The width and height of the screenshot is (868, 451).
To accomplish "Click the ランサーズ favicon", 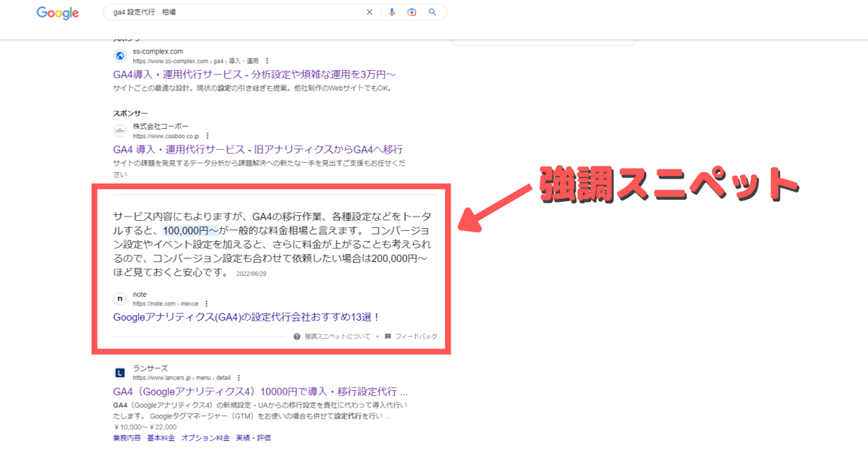I will [x=120, y=373].
